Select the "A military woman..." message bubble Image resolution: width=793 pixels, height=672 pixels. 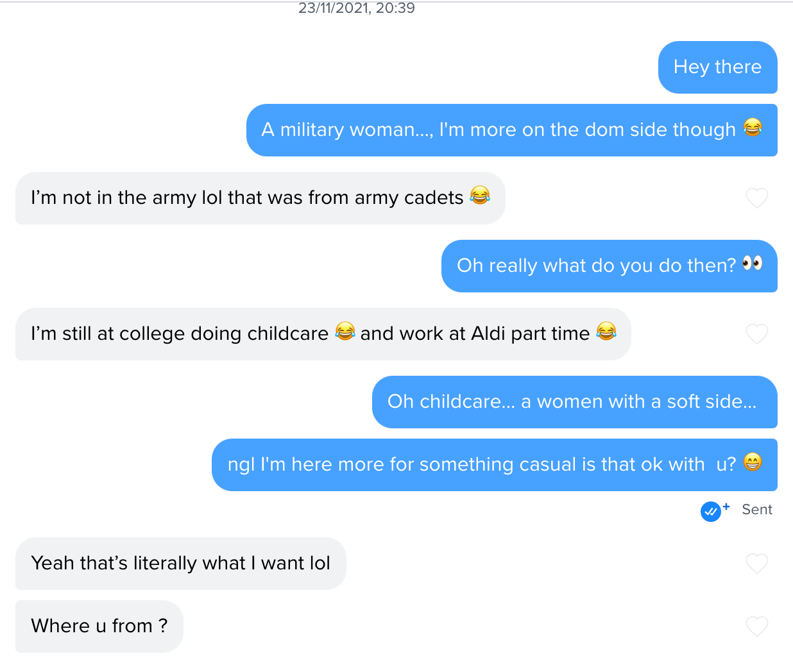[511, 130]
